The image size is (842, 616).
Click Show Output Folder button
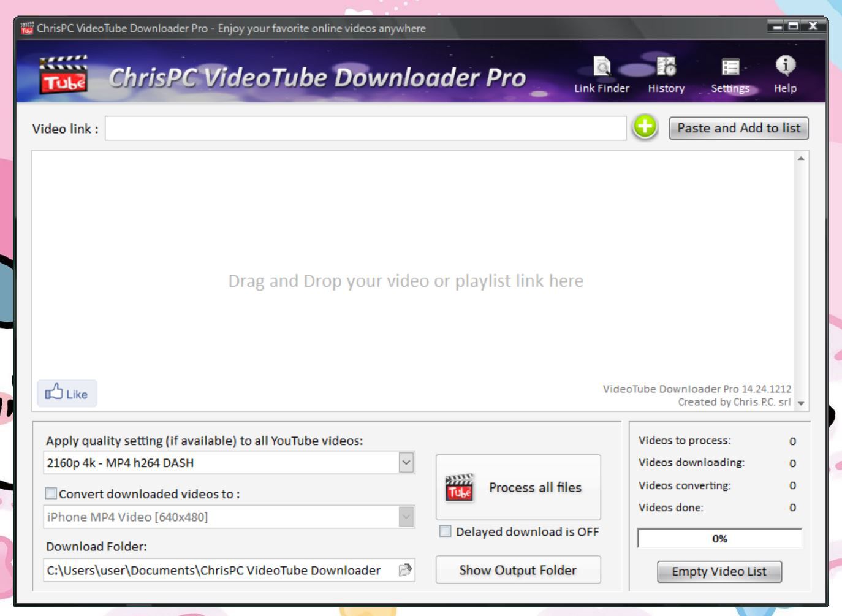[518, 570]
